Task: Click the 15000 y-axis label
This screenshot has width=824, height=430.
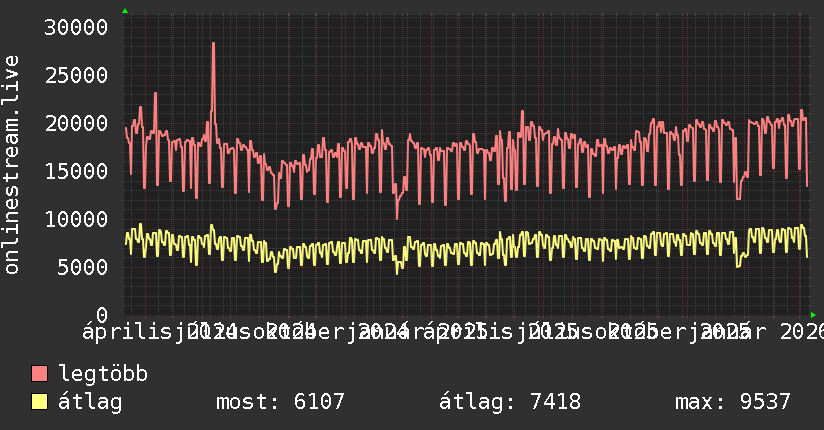Action: (x=76, y=171)
